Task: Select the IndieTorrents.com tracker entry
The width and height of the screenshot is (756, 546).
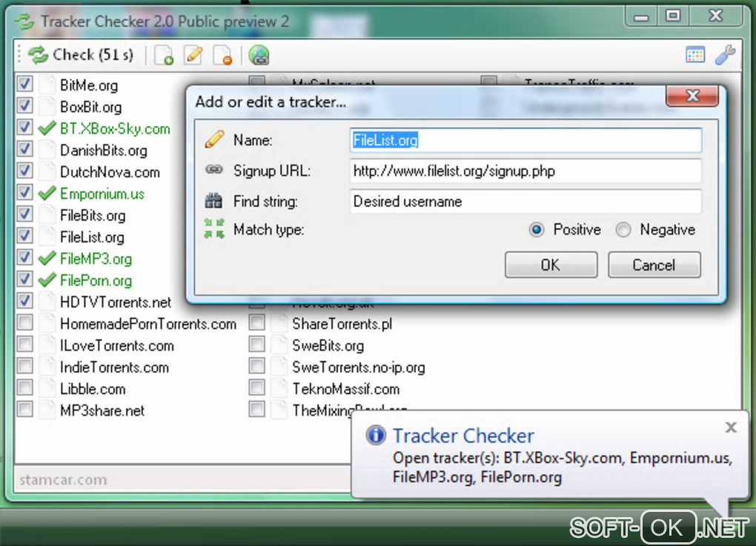Action: (114, 367)
